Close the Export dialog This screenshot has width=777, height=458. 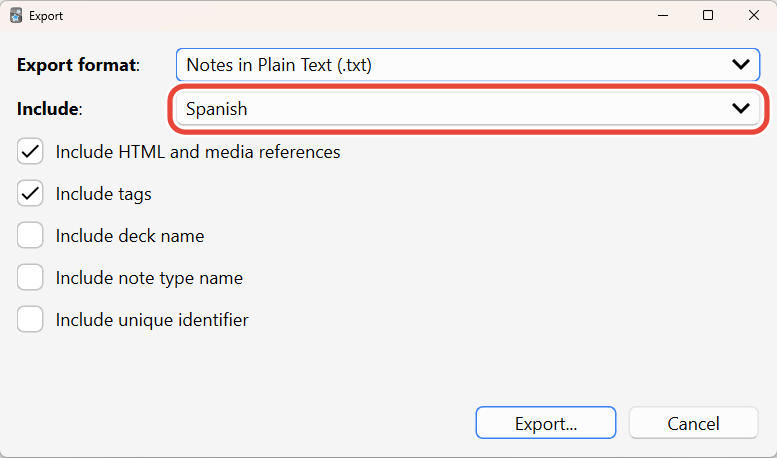coord(754,15)
